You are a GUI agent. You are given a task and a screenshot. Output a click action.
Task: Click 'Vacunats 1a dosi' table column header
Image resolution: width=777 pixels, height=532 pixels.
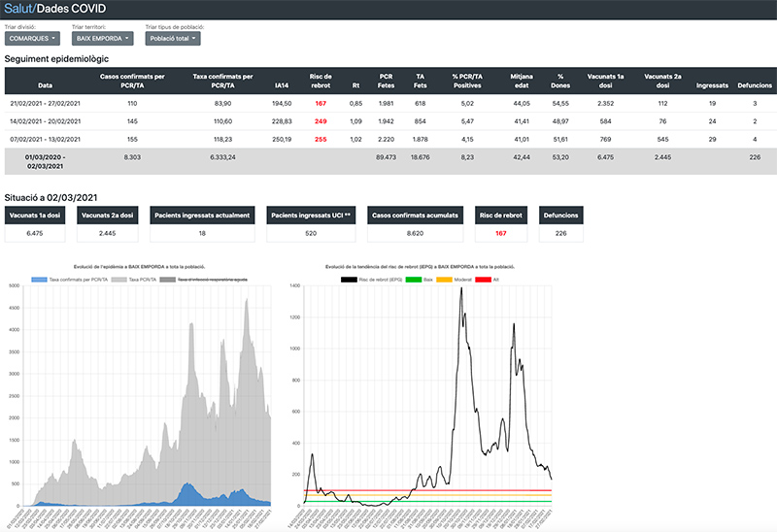pos(605,81)
